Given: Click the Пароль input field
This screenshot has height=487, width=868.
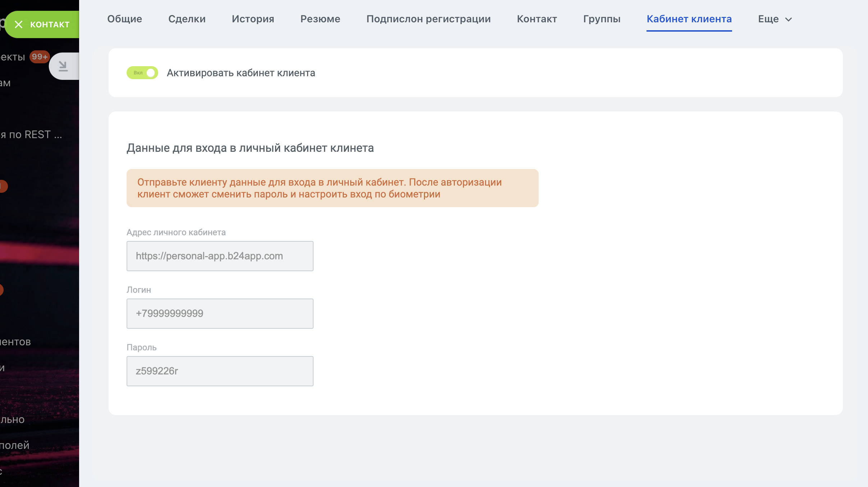Looking at the screenshot, I should coord(220,371).
